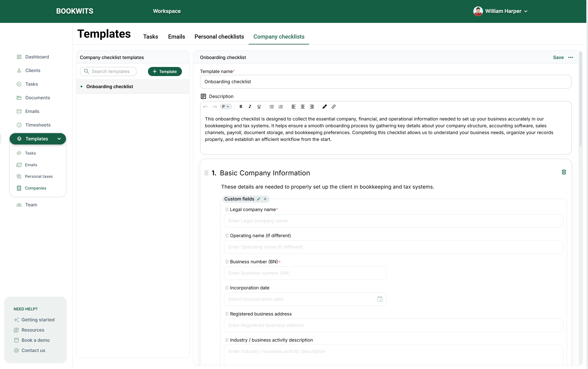Switch to the Emails tab
The height and width of the screenshot is (369, 588).
(176, 37)
